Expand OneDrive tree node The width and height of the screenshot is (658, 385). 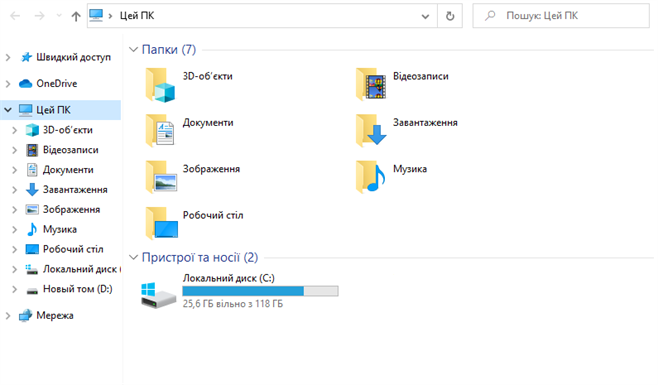(8, 84)
